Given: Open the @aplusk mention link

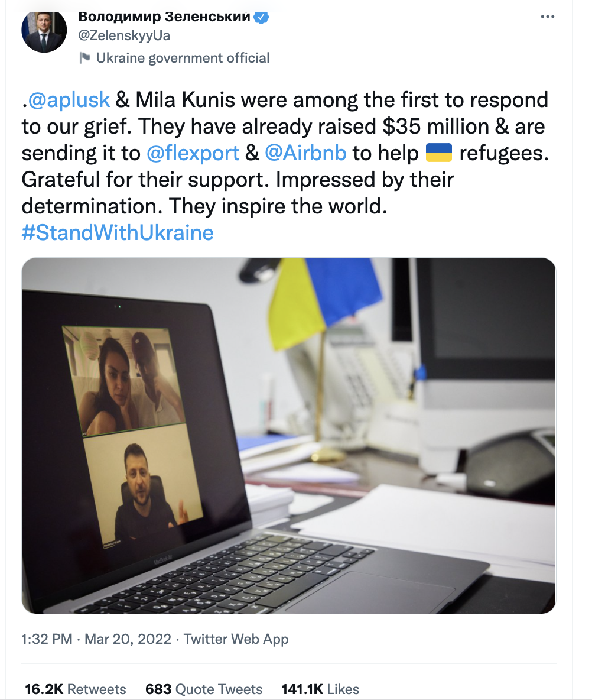Looking at the screenshot, I should click(x=69, y=99).
